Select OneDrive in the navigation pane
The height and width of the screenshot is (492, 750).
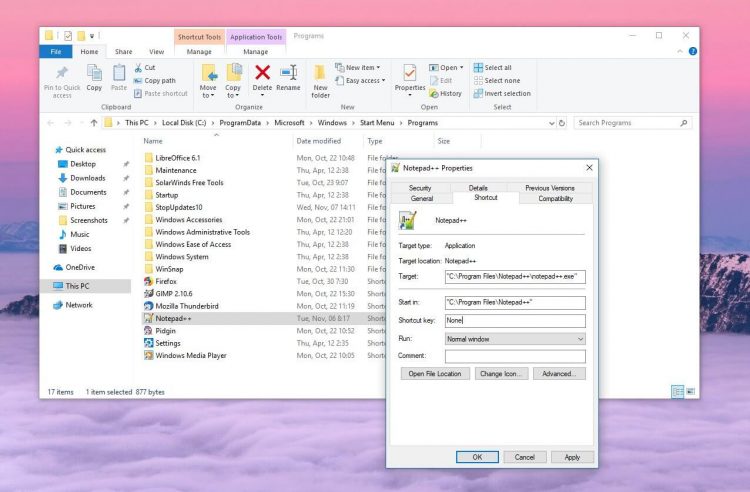point(74,267)
